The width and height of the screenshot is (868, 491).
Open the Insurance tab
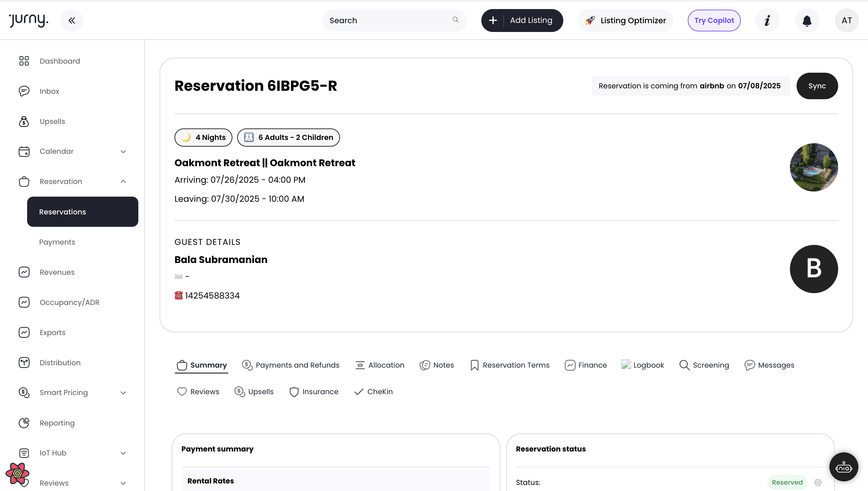pos(314,391)
